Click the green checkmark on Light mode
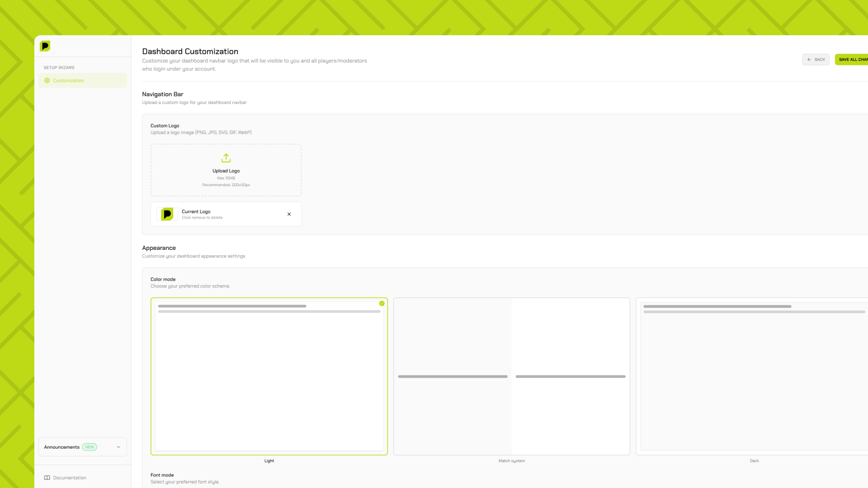Viewport: 868px width, 488px height. click(x=382, y=304)
